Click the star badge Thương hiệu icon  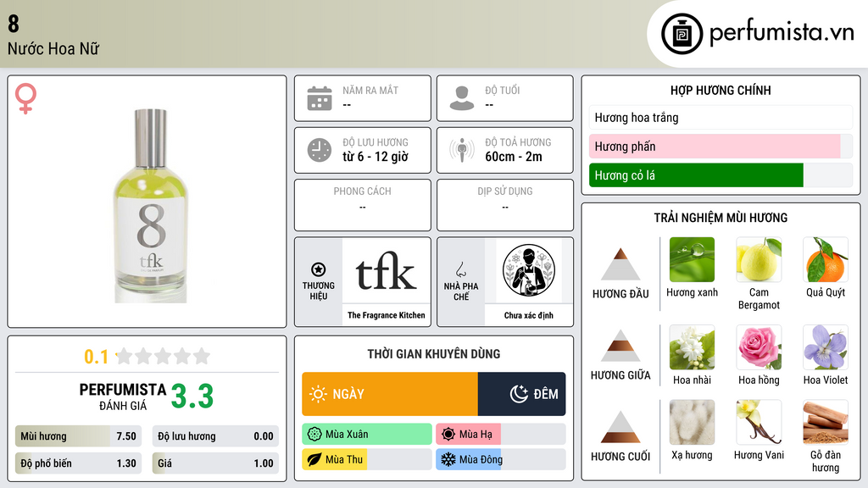(x=319, y=269)
